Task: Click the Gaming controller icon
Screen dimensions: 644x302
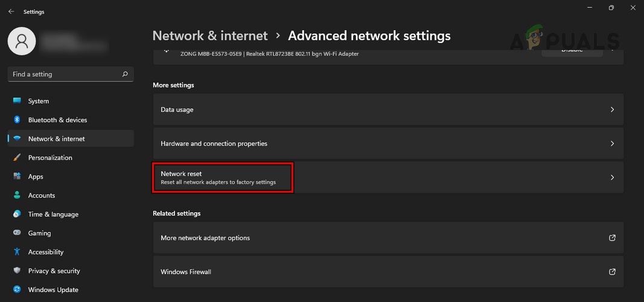Action: [17, 233]
